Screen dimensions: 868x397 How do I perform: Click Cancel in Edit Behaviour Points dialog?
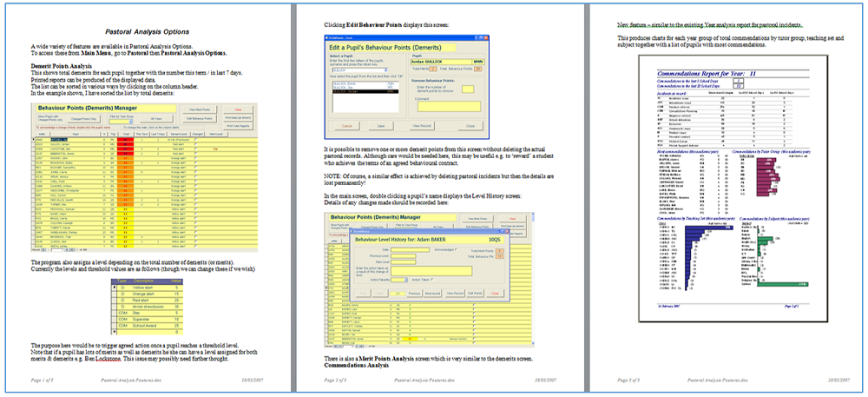347,126
